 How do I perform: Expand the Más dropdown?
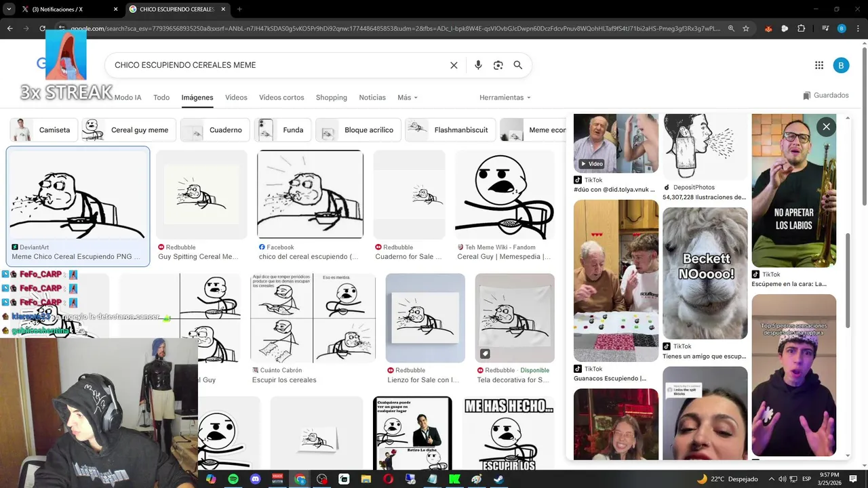tap(408, 98)
